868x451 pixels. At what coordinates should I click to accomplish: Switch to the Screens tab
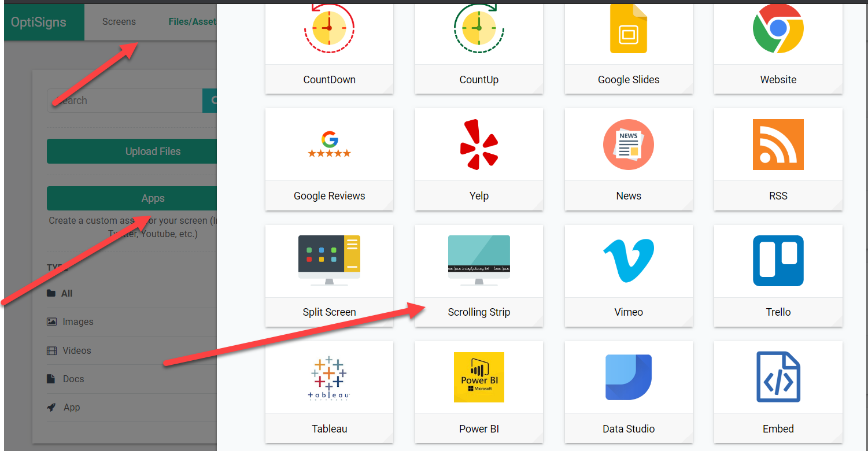[119, 22]
